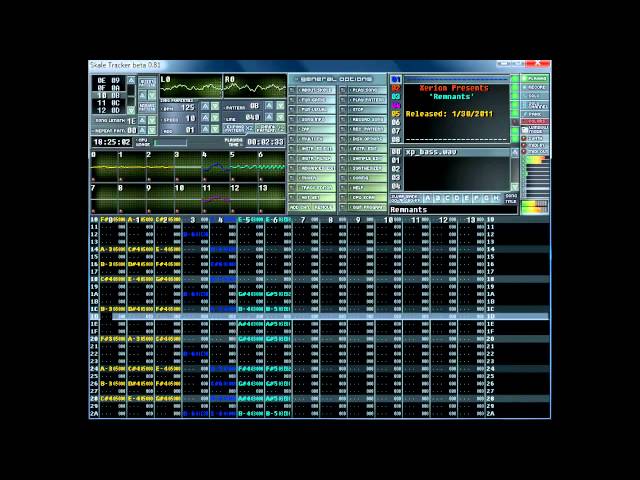Image resolution: width=640 pixels, height=480 pixels.
Task: Toggle the All Channel button
Action: click(534, 105)
